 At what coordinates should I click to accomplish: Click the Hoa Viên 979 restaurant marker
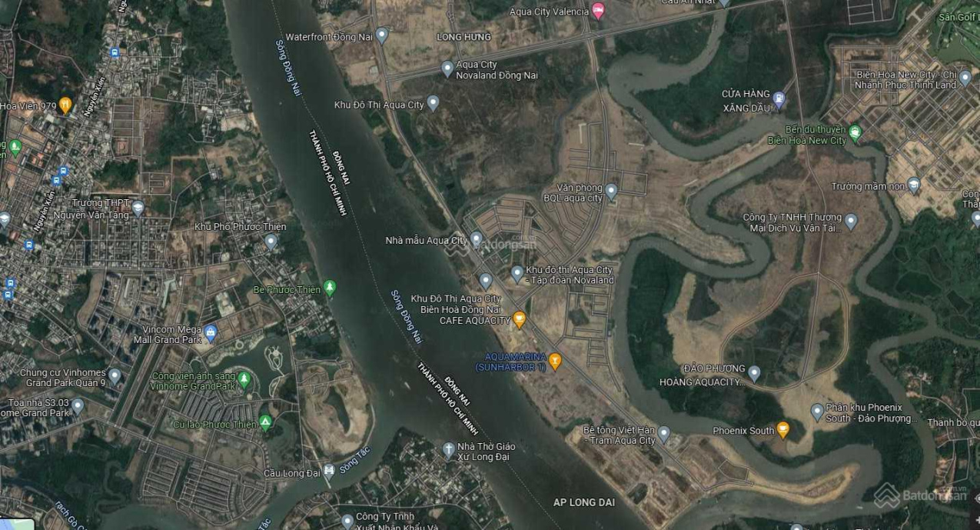pyautogui.click(x=66, y=105)
